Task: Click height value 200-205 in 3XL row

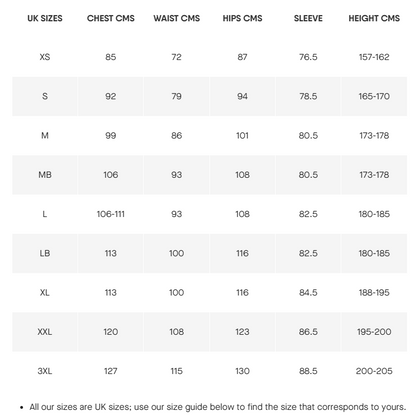Action: click(374, 371)
